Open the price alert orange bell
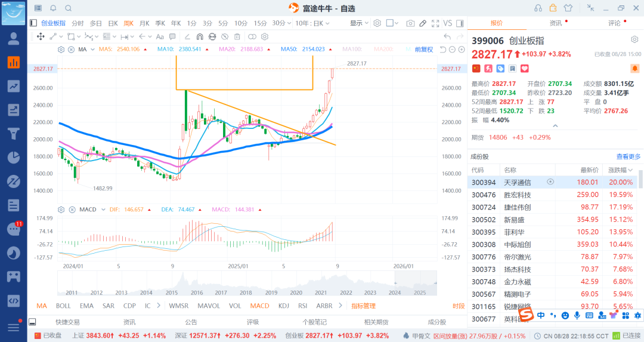The height and width of the screenshot is (342, 644). 634,68
